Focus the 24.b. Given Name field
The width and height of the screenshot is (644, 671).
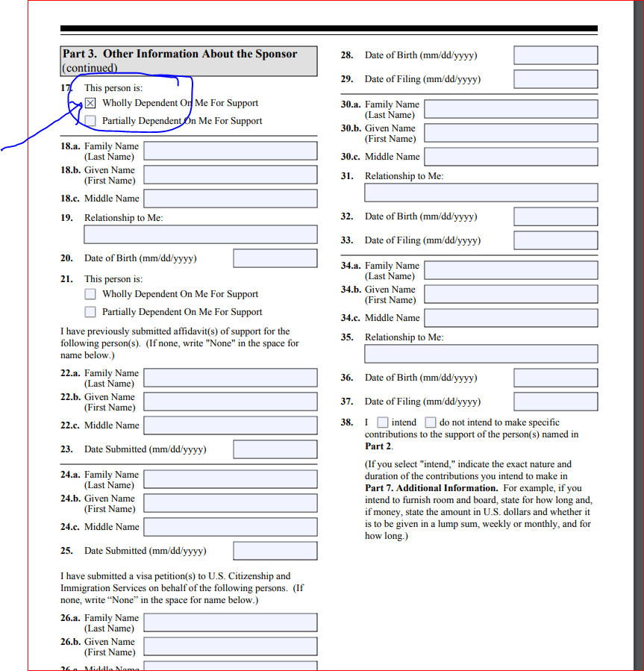pyautogui.click(x=230, y=503)
